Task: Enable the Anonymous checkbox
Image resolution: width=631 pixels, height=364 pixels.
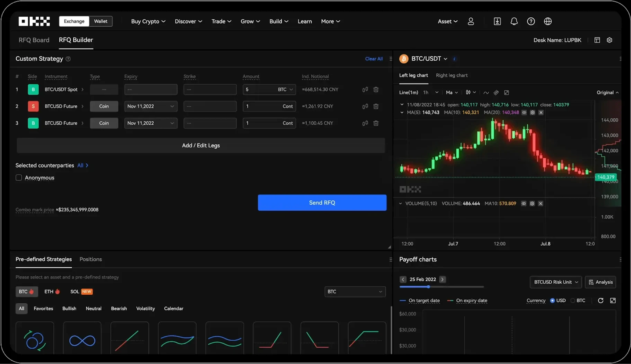Action: [x=19, y=177]
